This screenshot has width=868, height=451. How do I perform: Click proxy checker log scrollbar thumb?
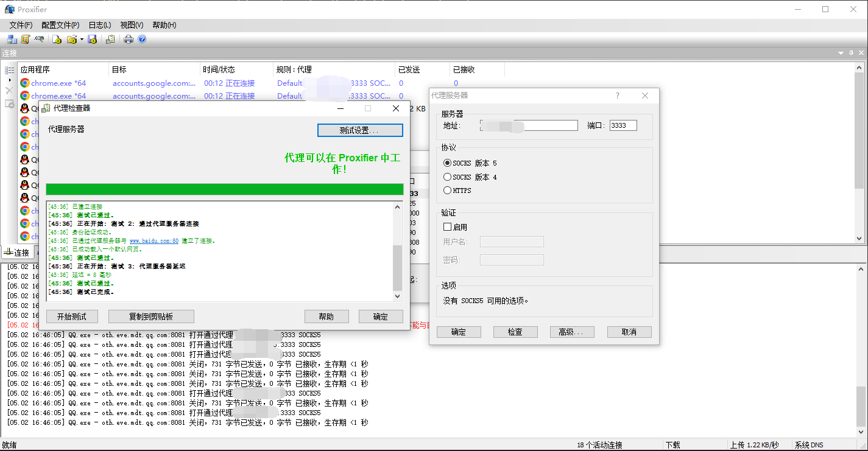tap(398, 268)
